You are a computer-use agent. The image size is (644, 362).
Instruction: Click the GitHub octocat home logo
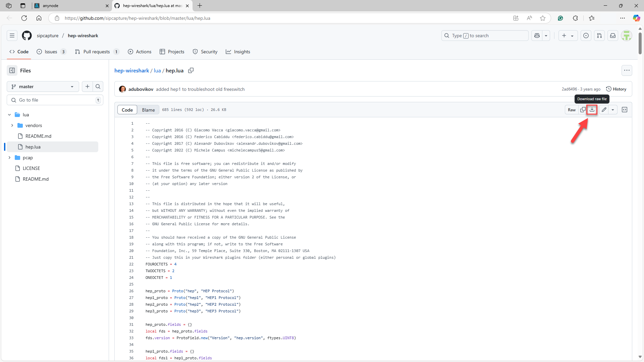26,36
